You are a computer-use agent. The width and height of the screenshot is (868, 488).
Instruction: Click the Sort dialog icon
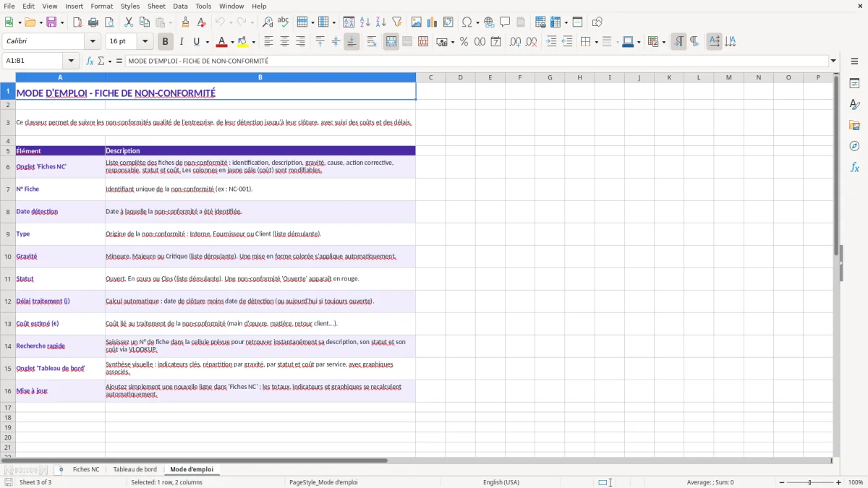(x=349, y=22)
